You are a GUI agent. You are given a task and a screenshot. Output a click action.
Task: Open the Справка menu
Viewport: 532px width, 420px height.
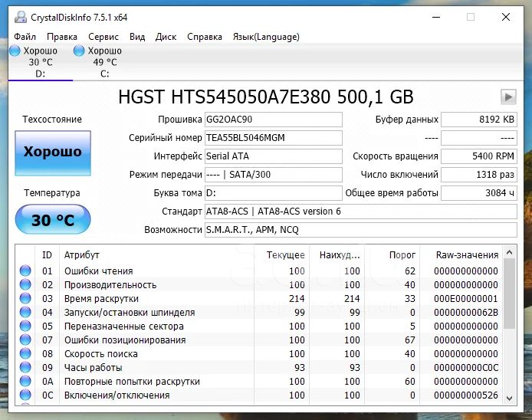[x=205, y=37]
